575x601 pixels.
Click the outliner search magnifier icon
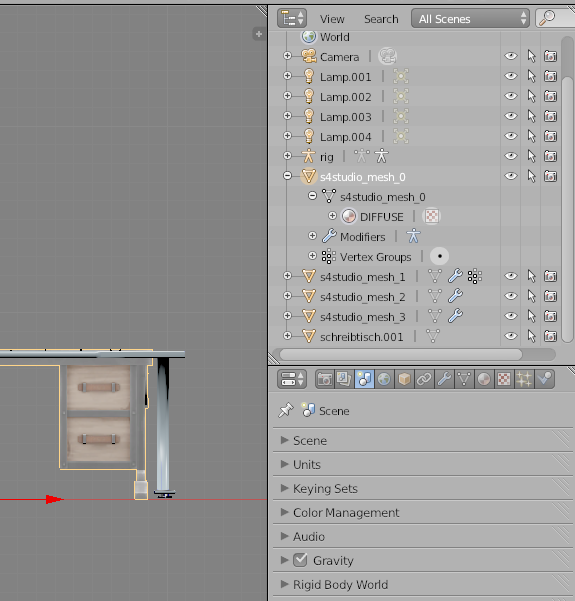pyautogui.click(x=547, y=18)
